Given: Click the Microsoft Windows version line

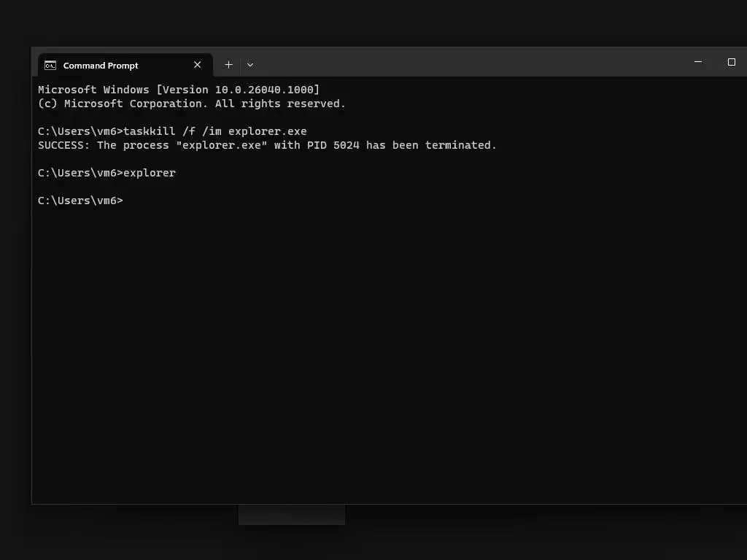Looking at the screenshot, I should coord(179,90).
